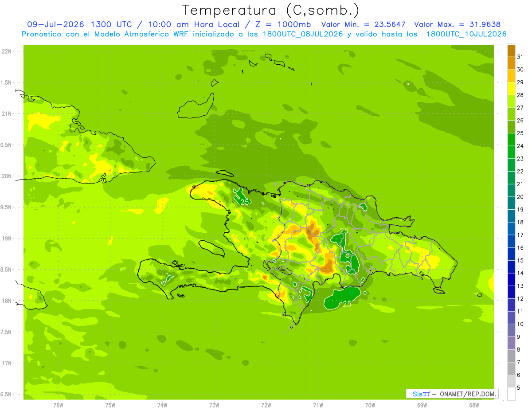
Task: Pick the orange swatch between legend 30 and 31
Action: point(511,63)
